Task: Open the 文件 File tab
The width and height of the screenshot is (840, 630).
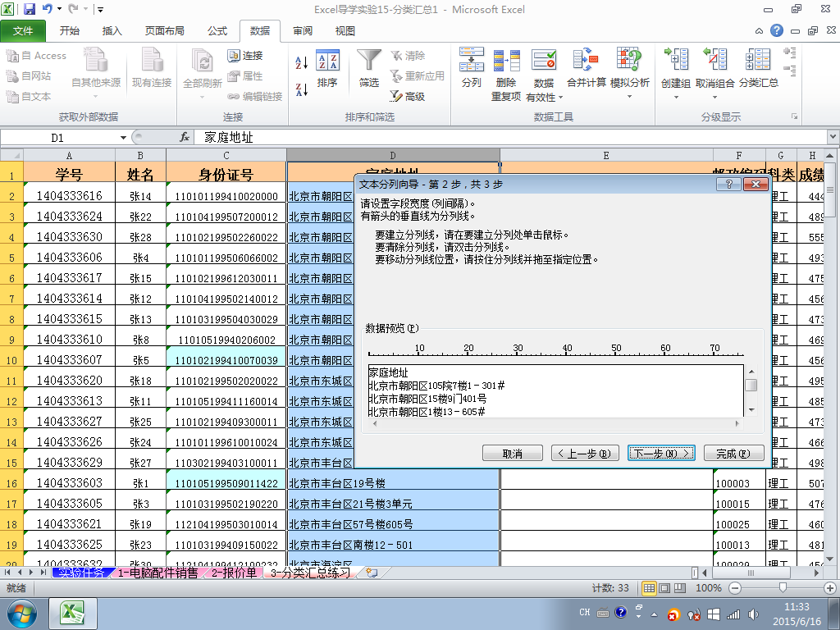Action: point(23,31)
